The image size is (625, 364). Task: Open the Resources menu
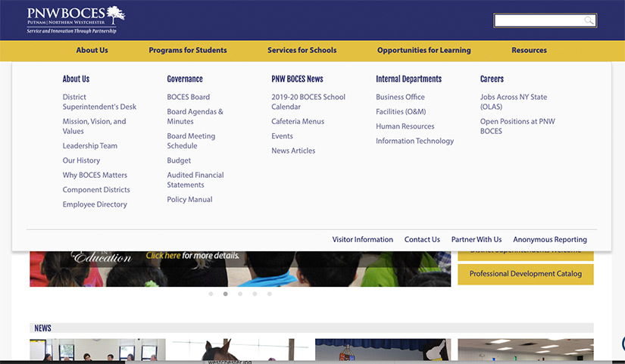click(529, 50)
